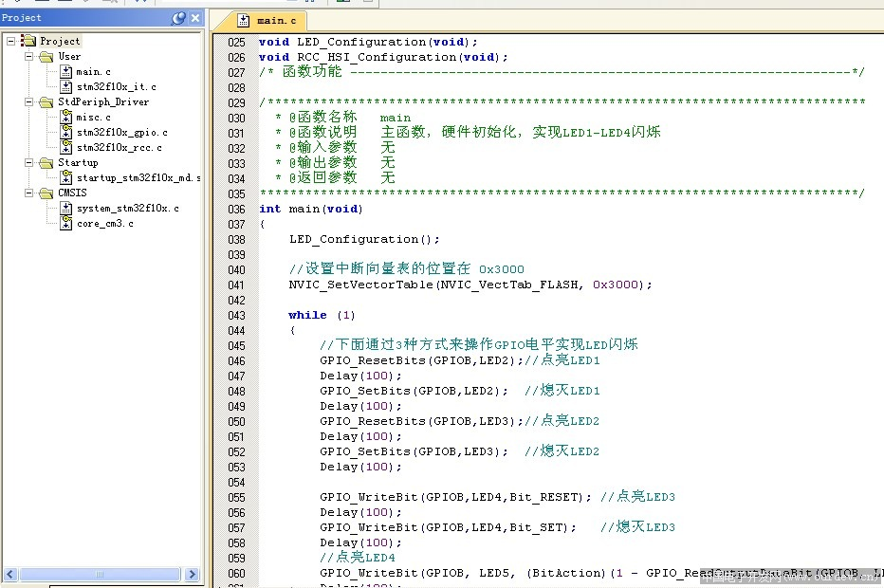Click the core_cm3.c file icon
This screenshot has height=588, width=884.
point(66,223)
